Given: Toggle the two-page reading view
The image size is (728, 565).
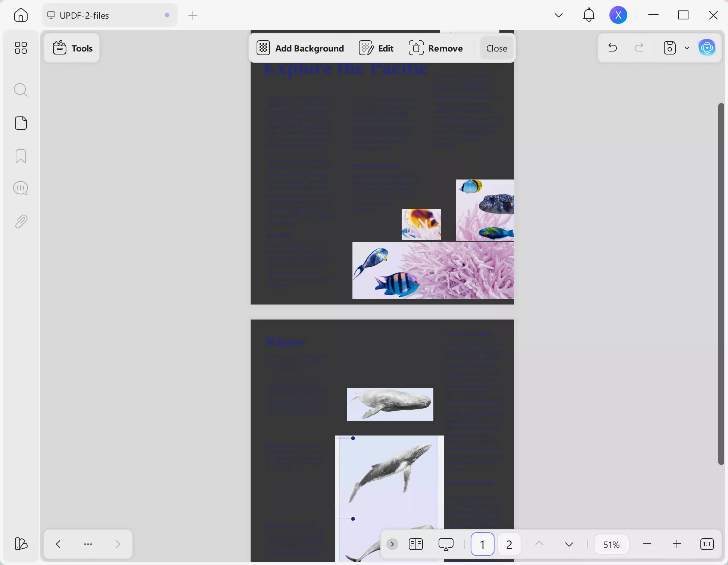Looking at the screenshot, I should tap(415, 544).
